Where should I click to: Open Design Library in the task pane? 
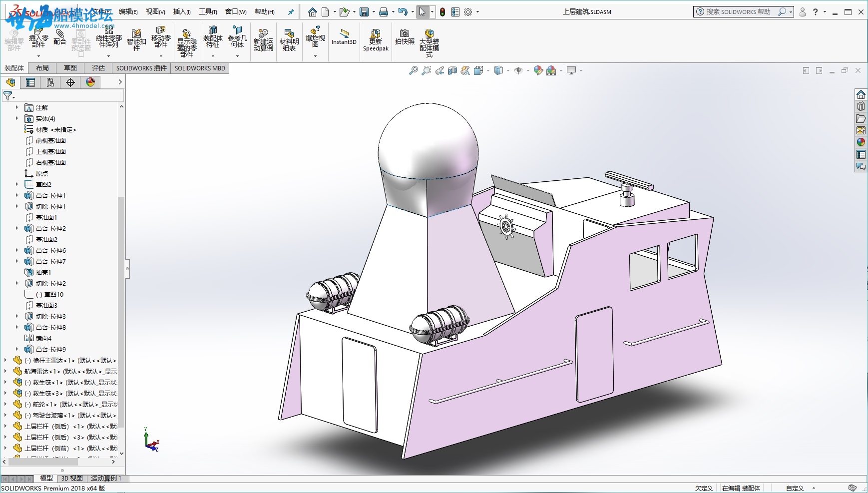(x=861, y=106)
